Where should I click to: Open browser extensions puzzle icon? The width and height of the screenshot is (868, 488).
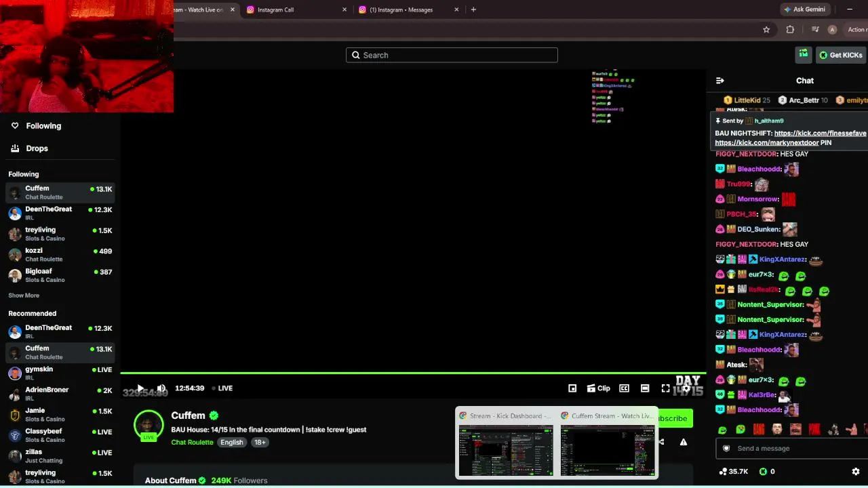click(x=790, y=30)
